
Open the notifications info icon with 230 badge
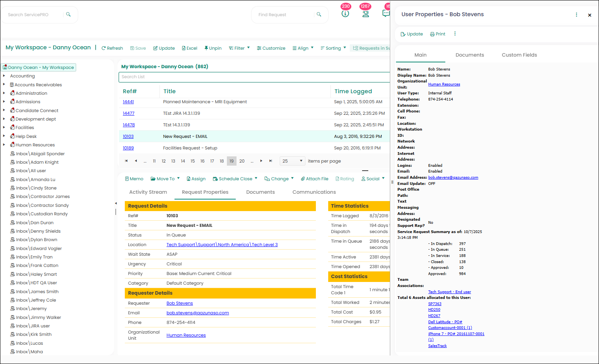345,13
